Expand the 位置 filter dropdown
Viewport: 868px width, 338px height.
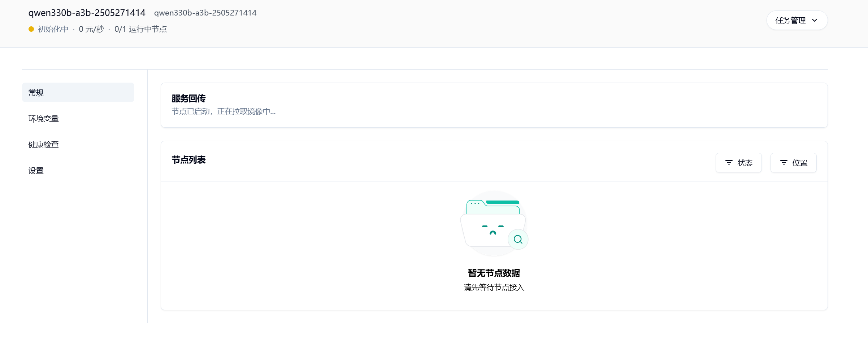point(793,163)
